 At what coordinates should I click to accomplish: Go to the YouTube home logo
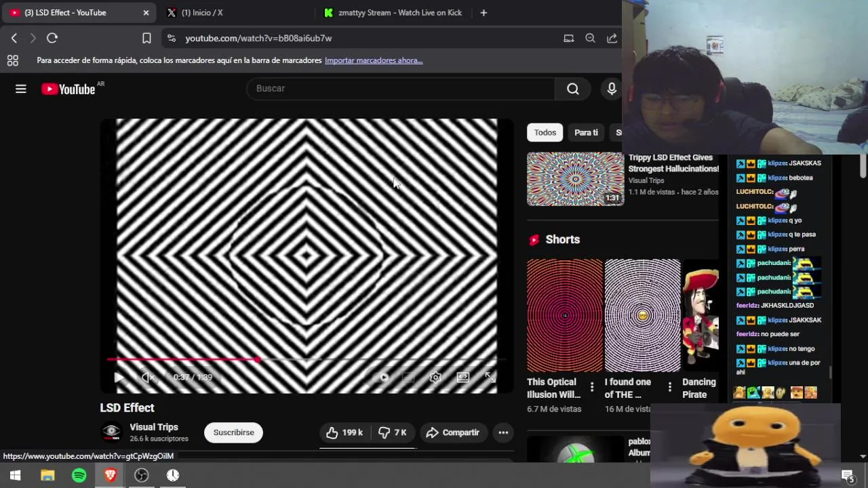point(68,89)
